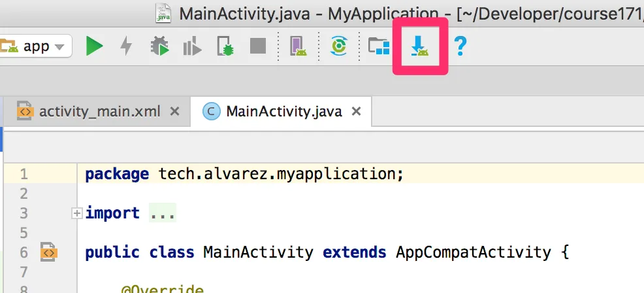Viewport: 644px width, 293px height.
Task: Open Project Structure icon
Action: 378,46
